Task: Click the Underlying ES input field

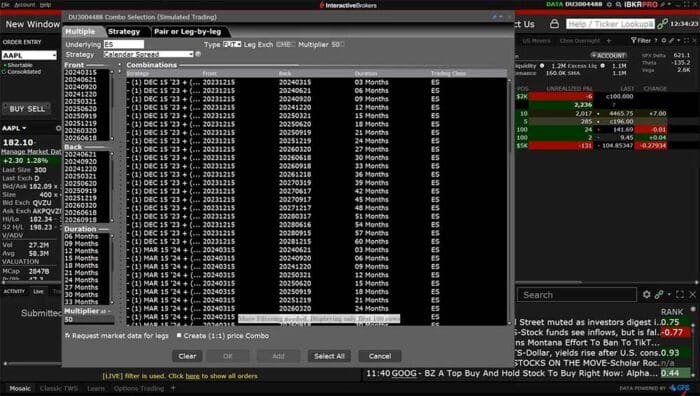Action: click(x=124, y=45)
